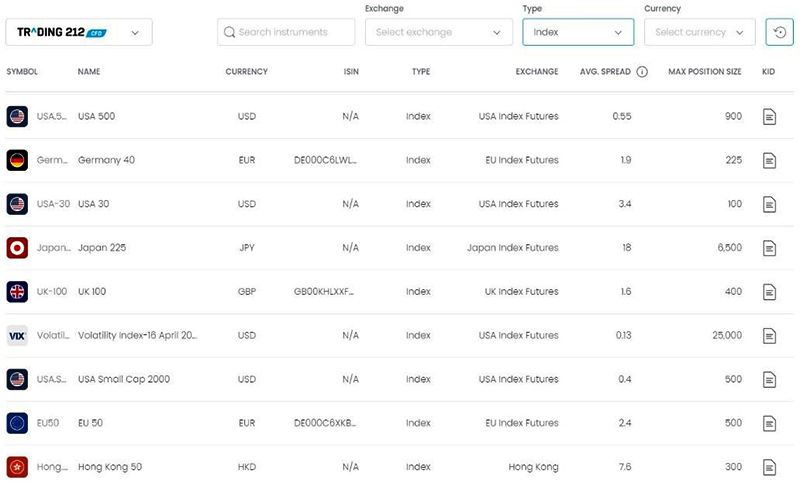
Task: Click the USA Small Cap 2000 flag icon
Action: [x=17, y=379]
